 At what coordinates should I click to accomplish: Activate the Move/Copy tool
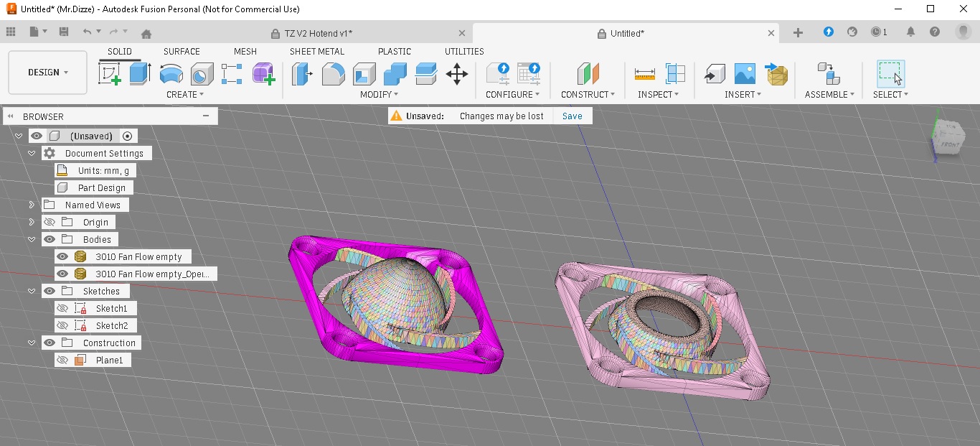pos(457,73)
